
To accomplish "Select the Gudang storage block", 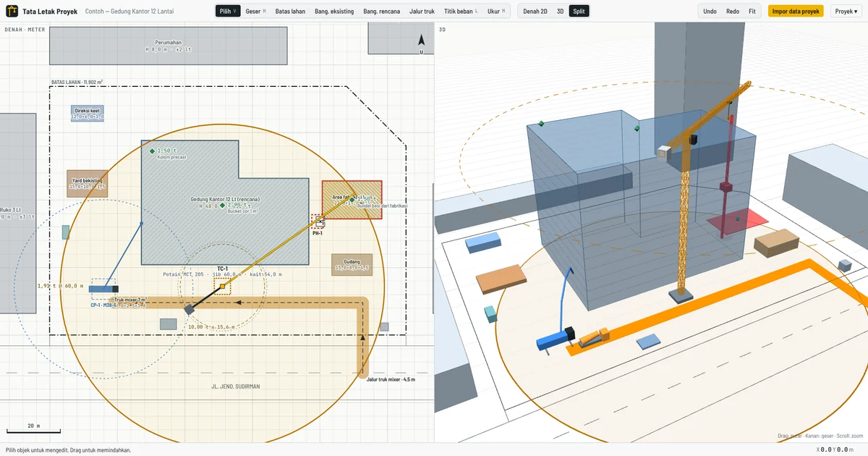I will click(352, 265).
